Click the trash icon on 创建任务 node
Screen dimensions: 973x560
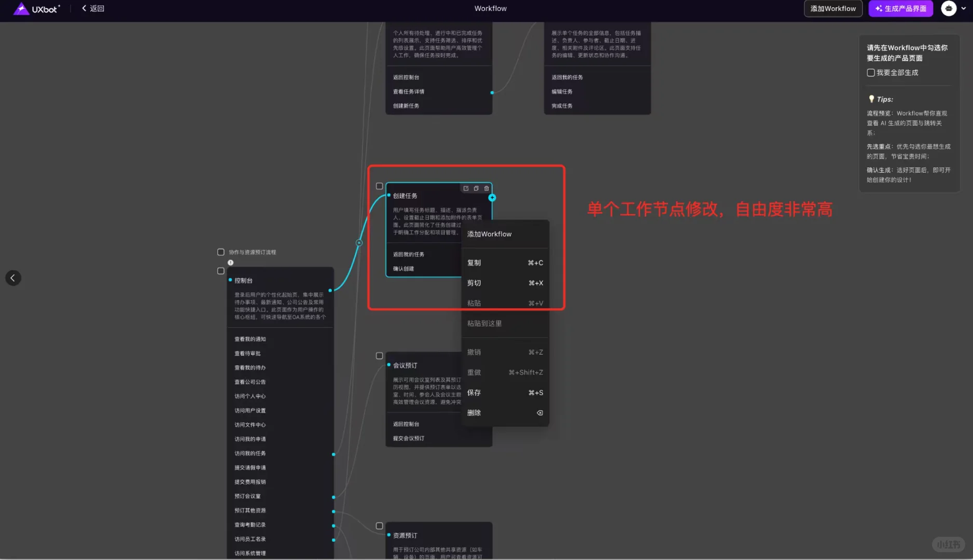pyautogui.click(x=486, y=188)
